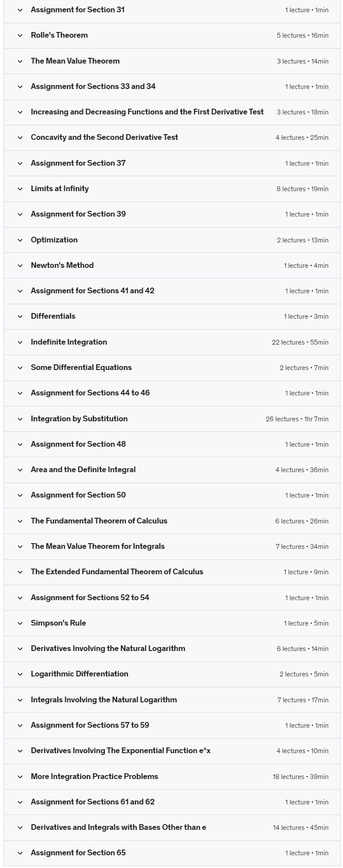343x868 pixels.
Task: Click chevron beside Limits at Infinity
Action: (20, 189)
